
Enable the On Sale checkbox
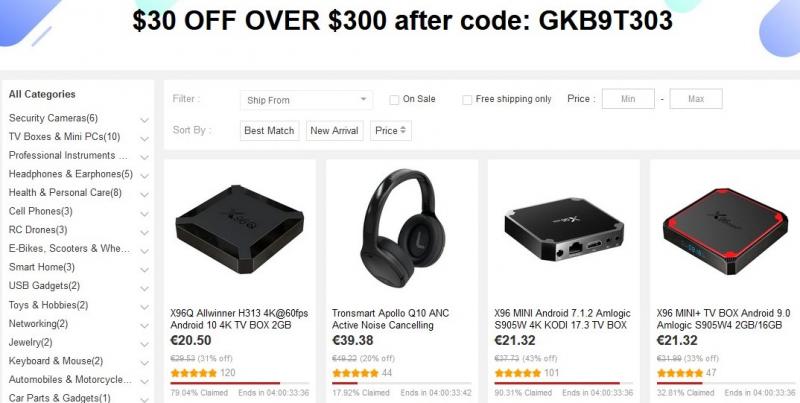point(394,100)
